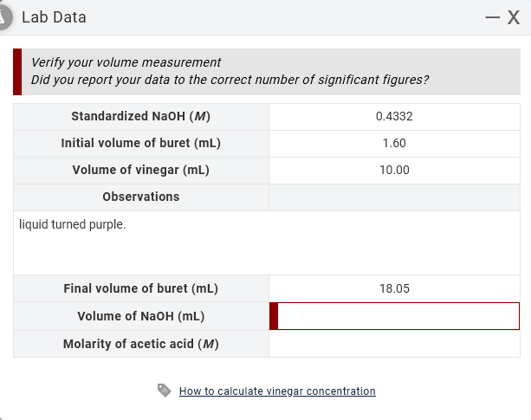Select the Final volume of buret value
Image resolution: width=531 pixels, height=420 pixels.
tap(394, 288)
